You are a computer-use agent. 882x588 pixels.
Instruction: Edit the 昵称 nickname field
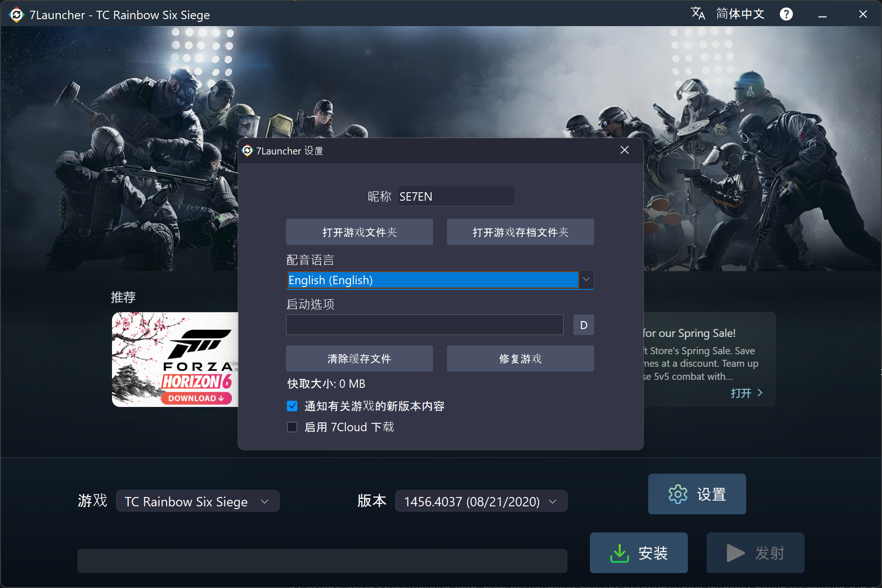pos(456,196)
